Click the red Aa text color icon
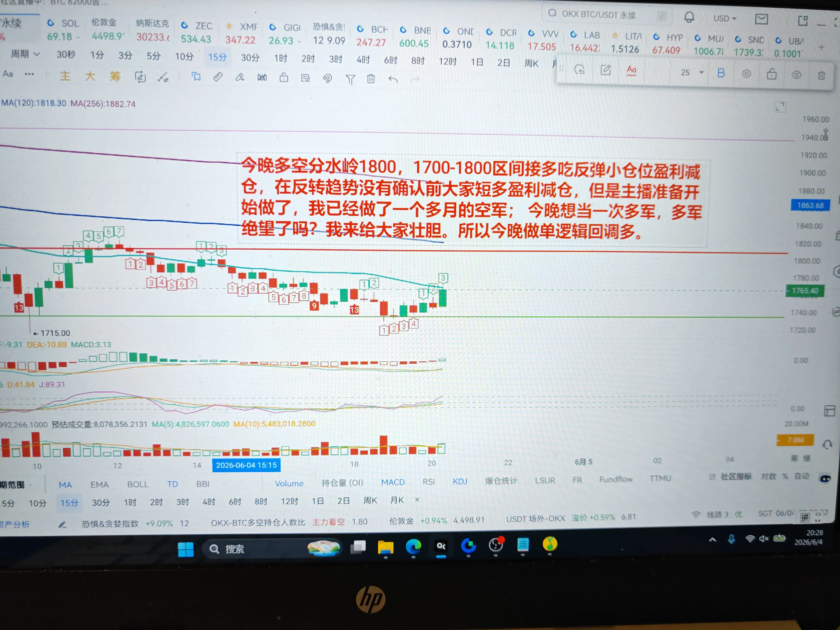This screenshot has width=840, height=630. 631,71
